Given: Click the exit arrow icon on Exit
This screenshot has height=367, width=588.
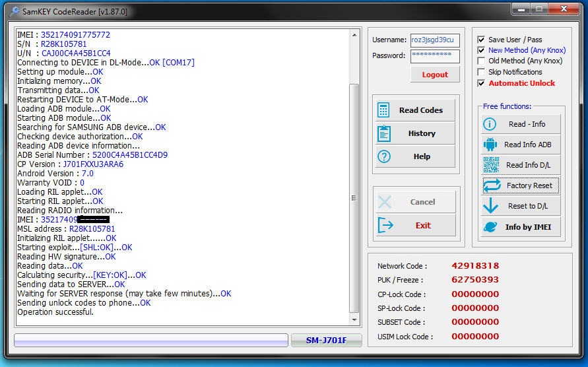Looking at the screenshot, I should [x=385, y=225].
